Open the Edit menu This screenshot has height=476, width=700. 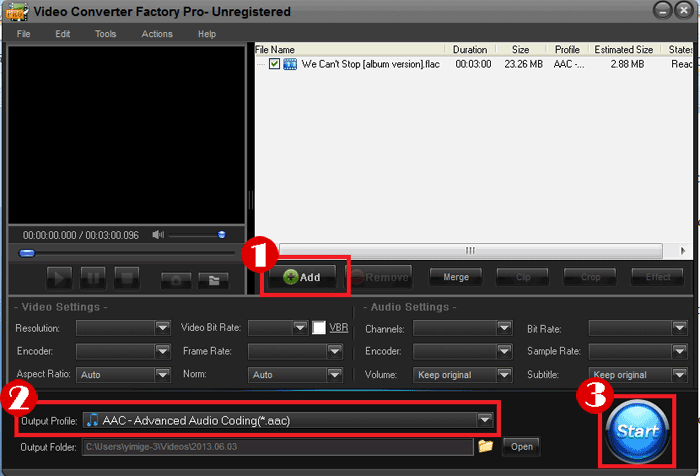[62, 34]
